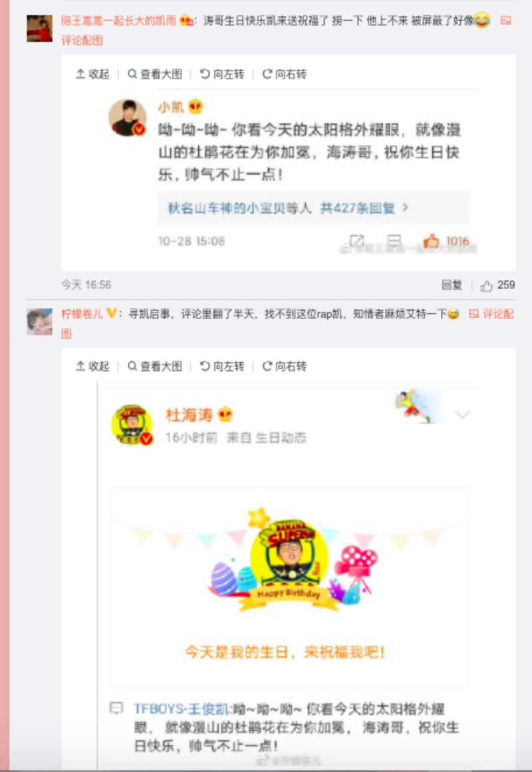This screenshot has height=772, width=532.
Task: Open the 评论配图 link in first comment
Action: click(x=82, y=41)
